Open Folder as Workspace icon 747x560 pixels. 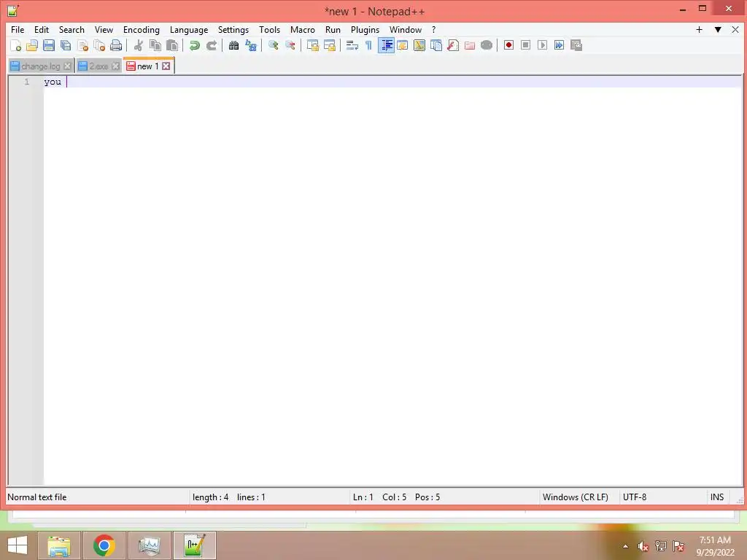470,45
